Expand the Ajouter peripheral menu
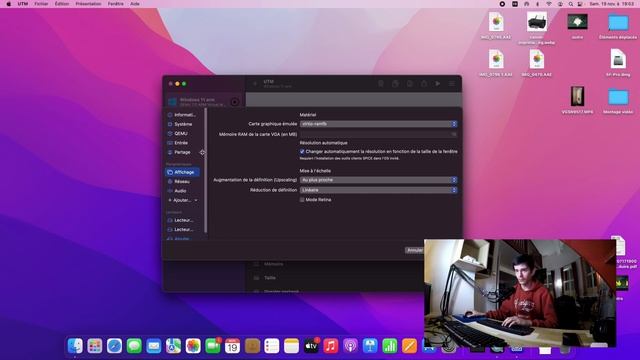This screenshot has height=360, width=640. point(182,200)
